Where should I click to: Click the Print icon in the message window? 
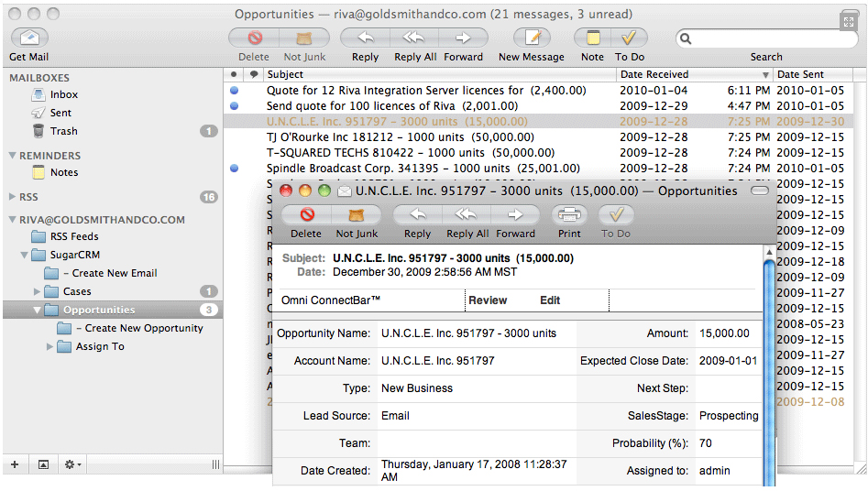569,214
